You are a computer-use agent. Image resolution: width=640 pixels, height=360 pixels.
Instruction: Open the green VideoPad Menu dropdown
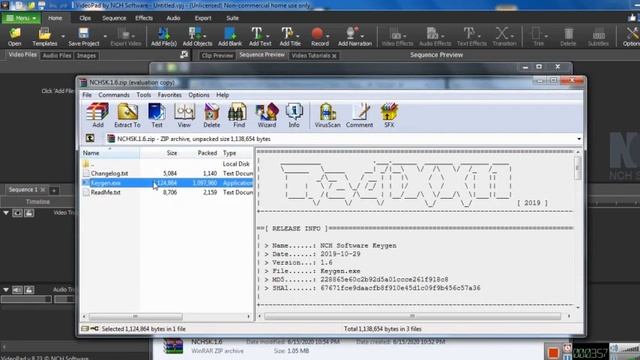(21, 18)
